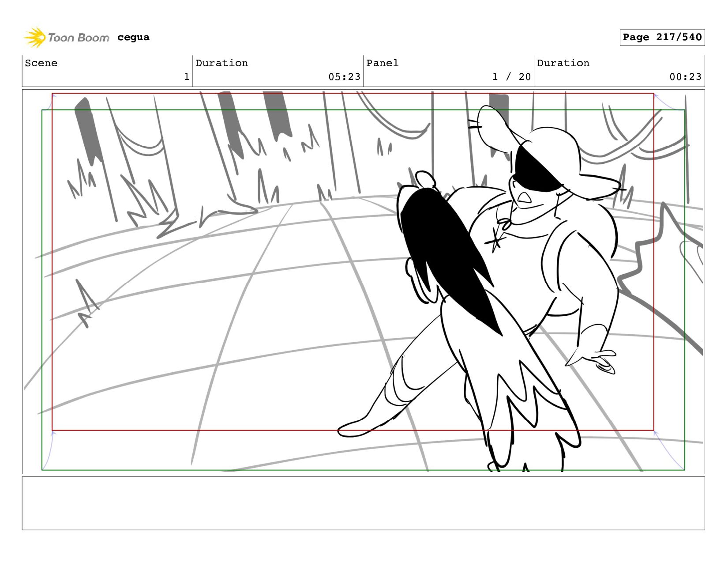The width and height of the screenshot is (728, 563).
Task: Click the scene Duration 05:23 value
Action: 344,77
